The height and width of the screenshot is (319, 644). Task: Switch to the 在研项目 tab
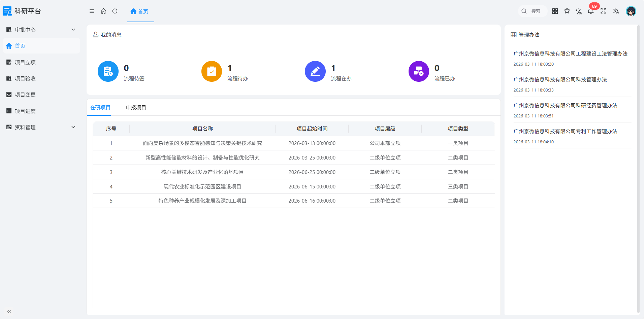pos(100,107)
